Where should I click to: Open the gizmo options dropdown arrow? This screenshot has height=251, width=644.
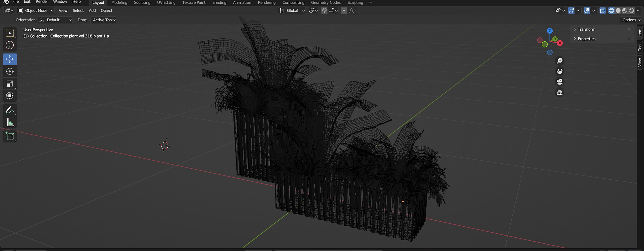tap(578, 10)
